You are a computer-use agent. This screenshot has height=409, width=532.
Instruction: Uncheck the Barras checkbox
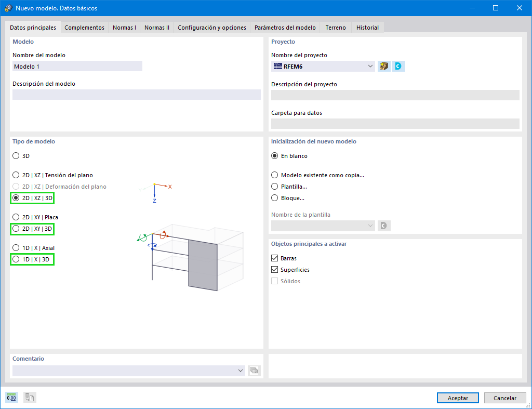click(x=274, y=258)
